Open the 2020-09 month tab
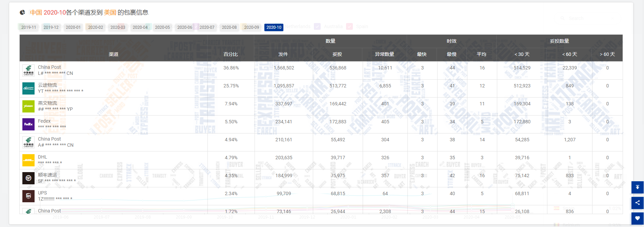Image resolution: width=644 pixels, height=227 pixels. point(251,27)
